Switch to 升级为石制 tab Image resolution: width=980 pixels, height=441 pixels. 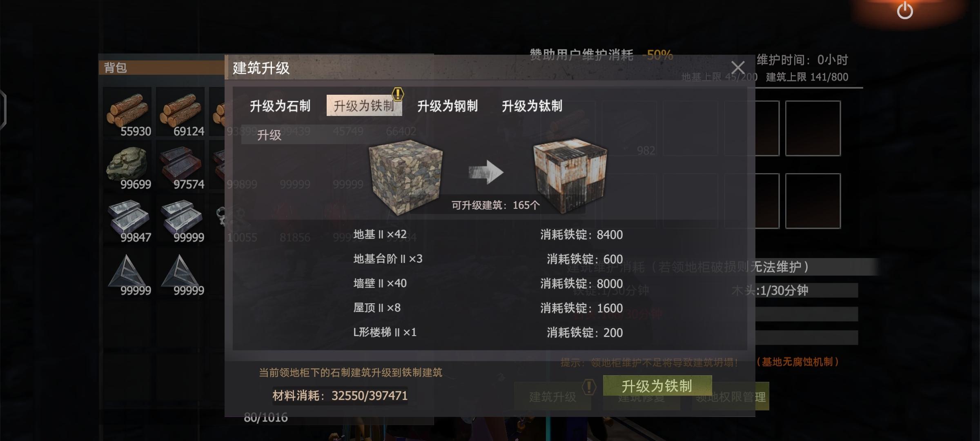280,106
